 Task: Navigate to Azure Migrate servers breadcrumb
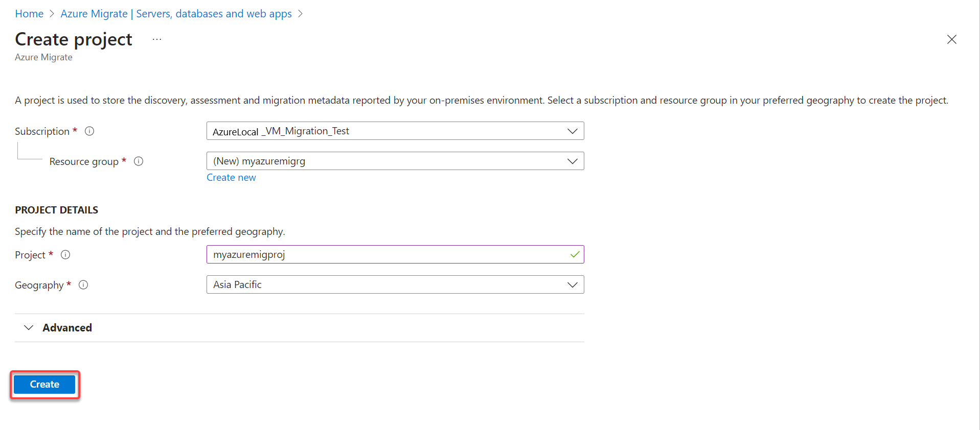176,14
